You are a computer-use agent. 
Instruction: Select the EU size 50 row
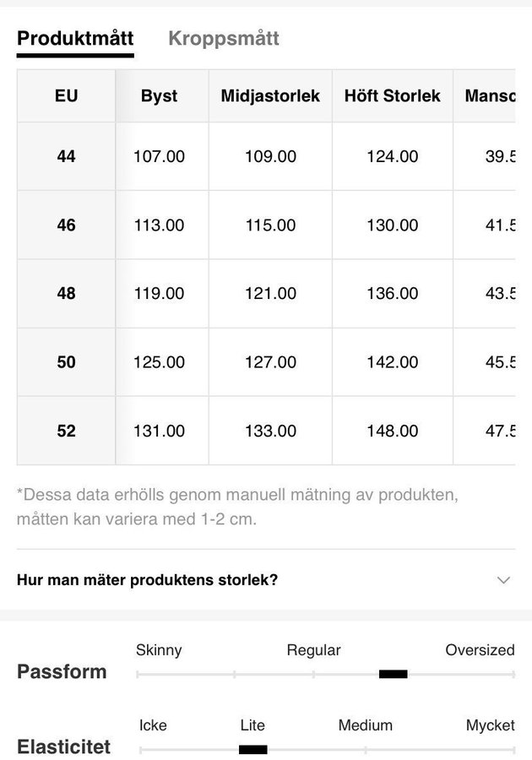66,362
